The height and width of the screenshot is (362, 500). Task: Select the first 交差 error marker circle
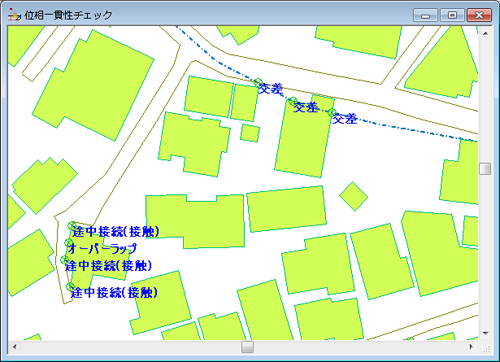258,82
